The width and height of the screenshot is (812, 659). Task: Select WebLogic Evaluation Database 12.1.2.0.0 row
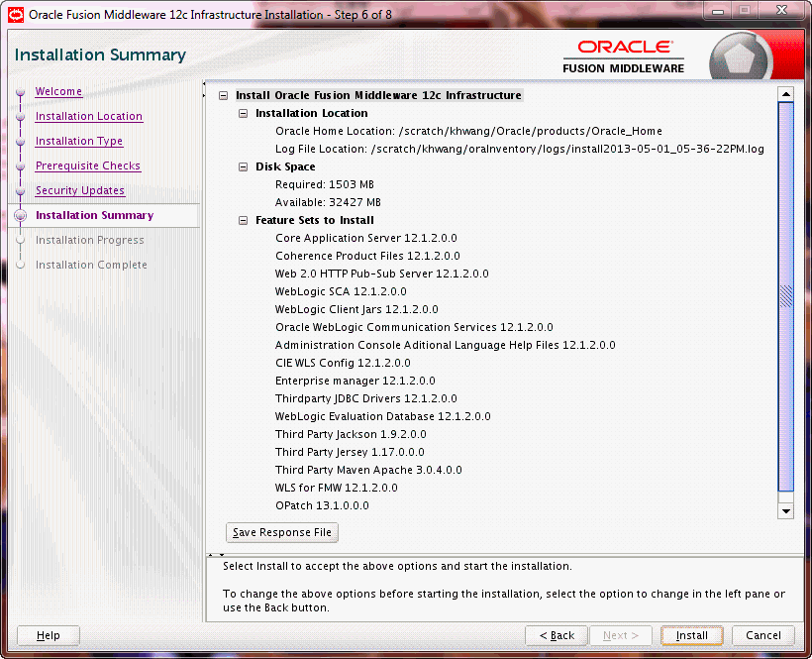(x=382, y=416)
